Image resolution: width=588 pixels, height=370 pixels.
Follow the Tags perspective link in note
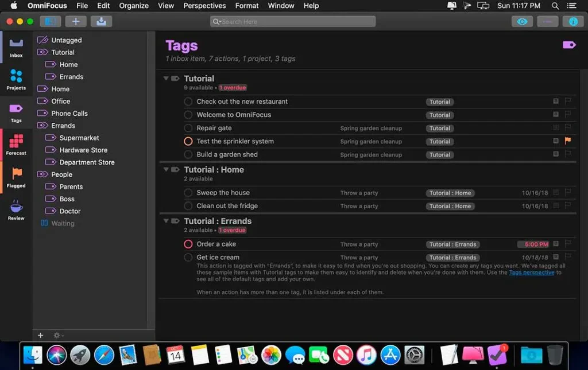tap(531, 272)
